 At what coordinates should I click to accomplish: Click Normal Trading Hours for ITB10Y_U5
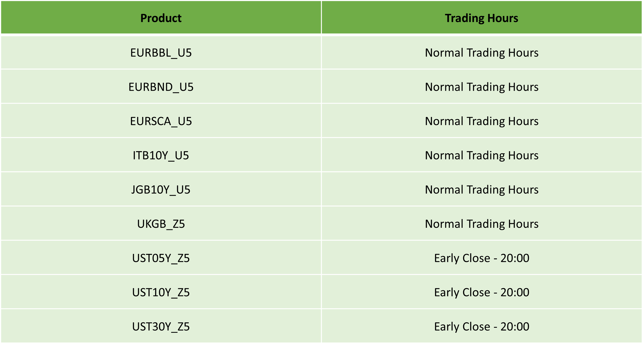click(481, 155)
